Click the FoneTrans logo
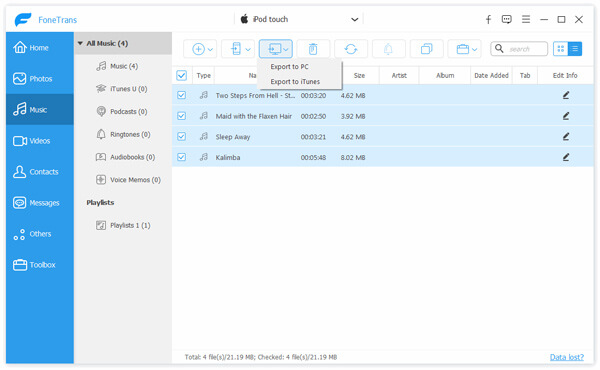600x370 pixels. tap(23, 20)
